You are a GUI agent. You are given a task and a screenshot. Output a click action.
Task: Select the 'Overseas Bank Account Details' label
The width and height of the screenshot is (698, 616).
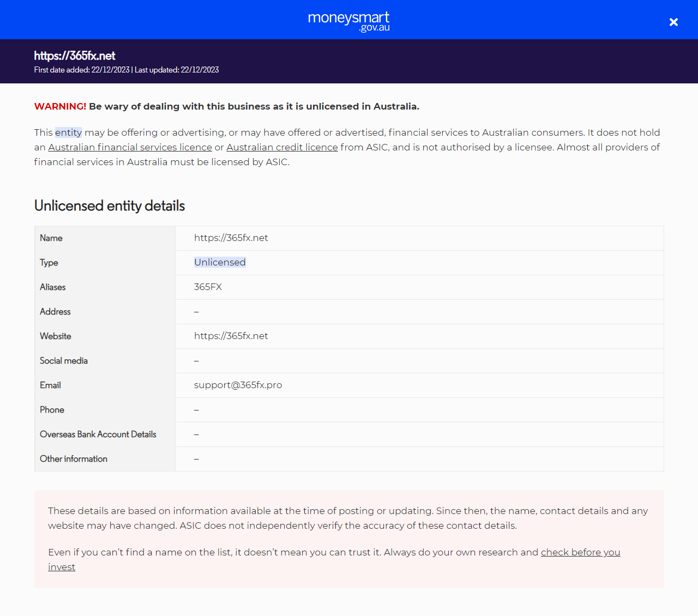pyautogui.click(x=98, y=434)
